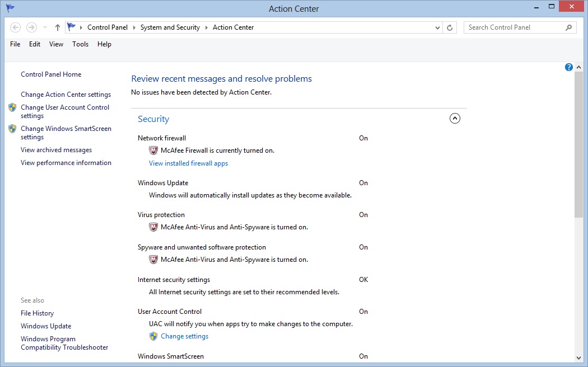
Task: Open help with the question mark icon
Action: pos(569,67)
